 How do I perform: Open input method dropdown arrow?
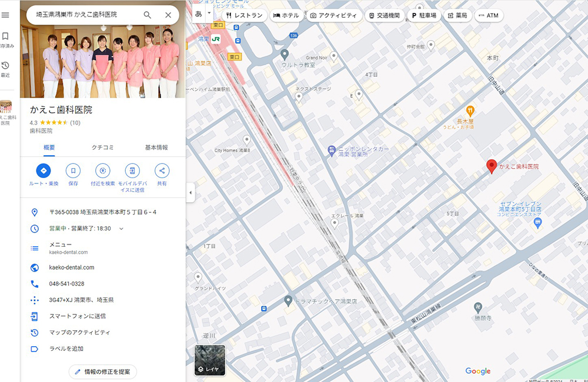(208, 12)
